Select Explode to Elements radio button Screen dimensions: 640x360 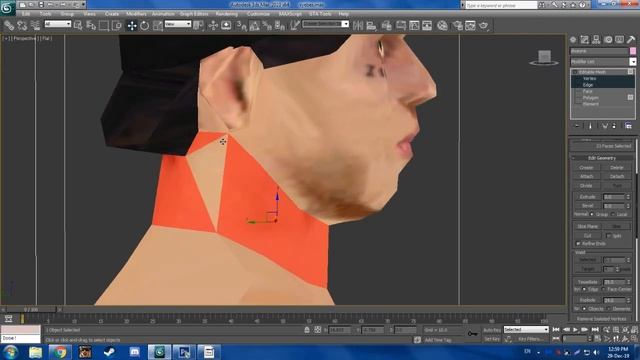coord(609,309)
